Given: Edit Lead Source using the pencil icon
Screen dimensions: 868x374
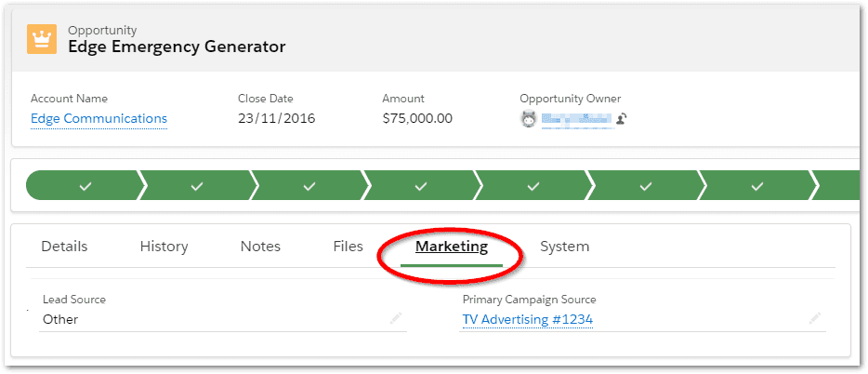Looking at the screenshot, I should (396, 318).
